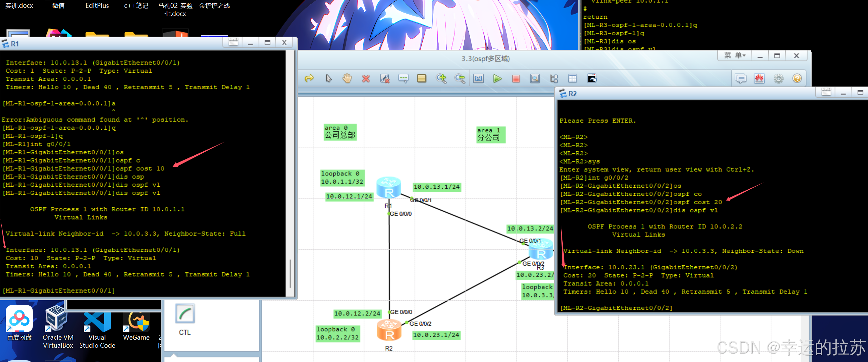Close the eNSP main window
The height and width of the screenshot is (362, 868).
tap(796, 56)
